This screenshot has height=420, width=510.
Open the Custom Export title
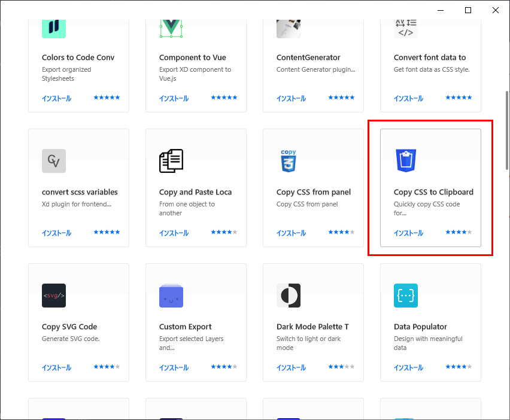click(x=186, y=327)
